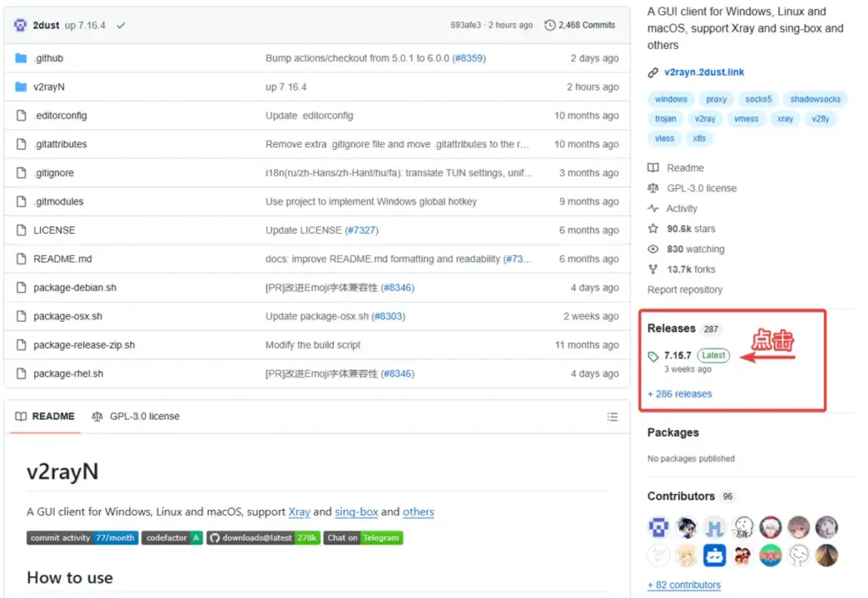This screenshot has width=868, height=598.
Task: Click the release tag icon beside 7.15.7
Action: pos(654,357)
